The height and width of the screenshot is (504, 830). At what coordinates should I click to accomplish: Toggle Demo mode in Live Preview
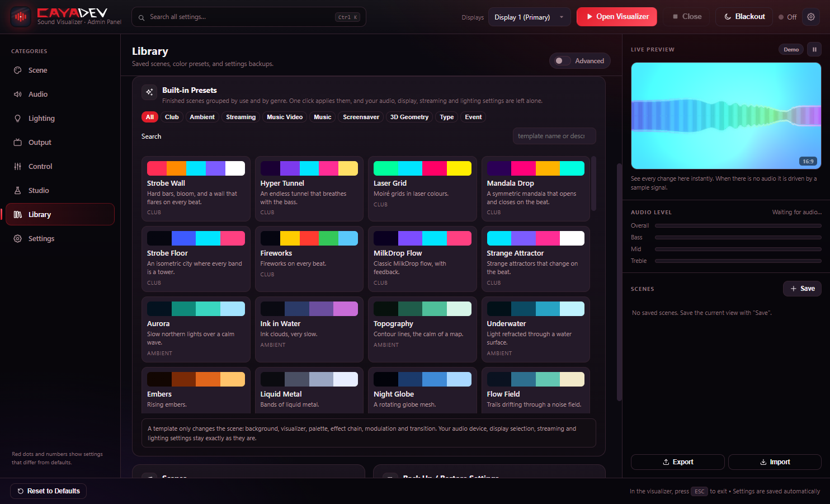pyautogui.click(x=791, y=50)
